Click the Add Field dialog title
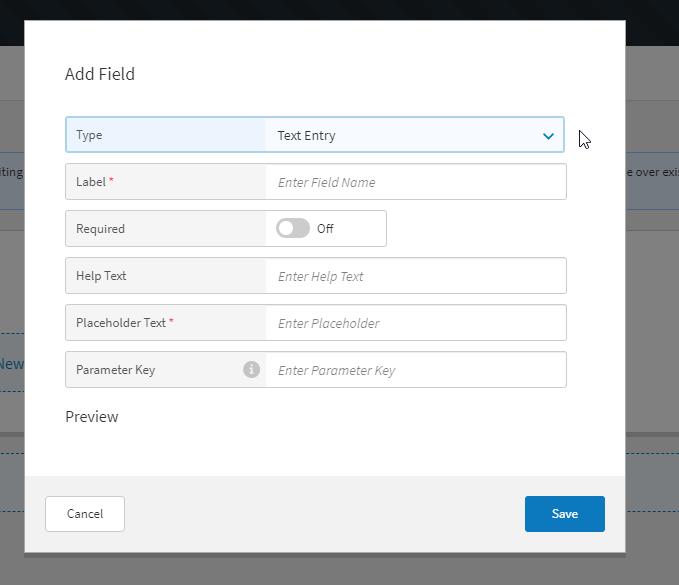This screenshot has height=585, width=679. point(99,74)
